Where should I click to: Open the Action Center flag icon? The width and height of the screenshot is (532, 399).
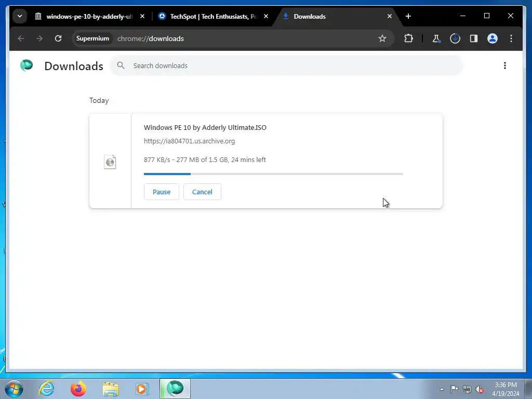[454, 389]
